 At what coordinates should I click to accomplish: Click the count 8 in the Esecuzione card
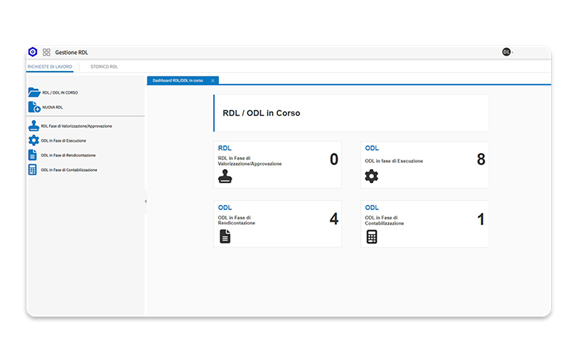click(481, 160)
